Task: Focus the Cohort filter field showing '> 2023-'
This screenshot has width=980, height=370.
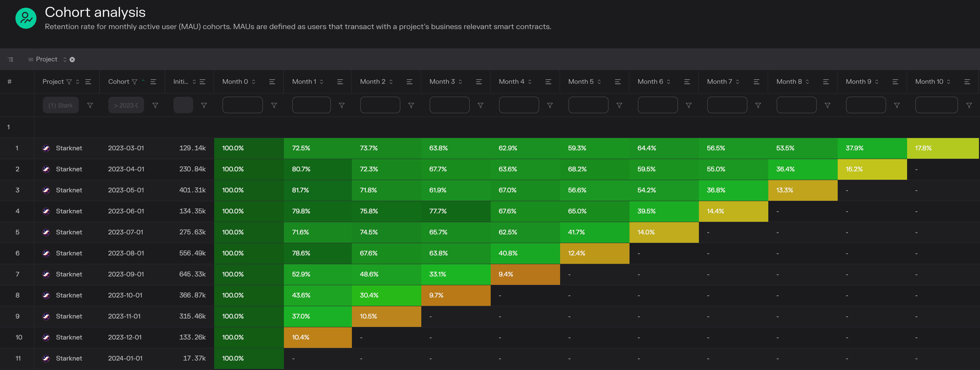Action: (x=126, y=105)
